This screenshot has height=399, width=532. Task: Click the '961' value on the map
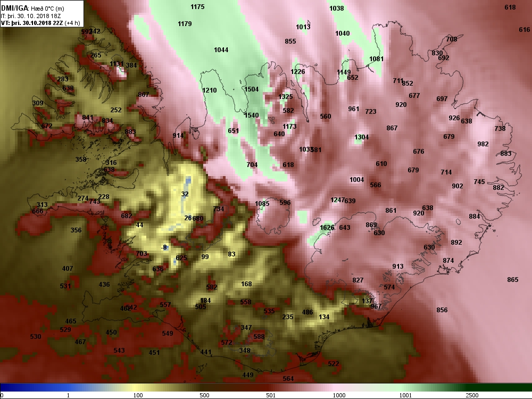(353, 109)
